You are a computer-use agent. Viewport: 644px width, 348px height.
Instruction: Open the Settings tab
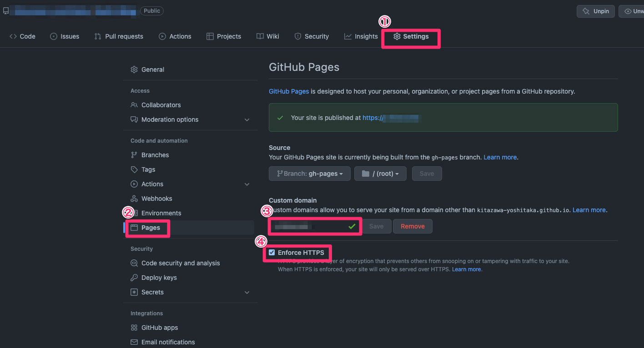click(x=411, y=36)
